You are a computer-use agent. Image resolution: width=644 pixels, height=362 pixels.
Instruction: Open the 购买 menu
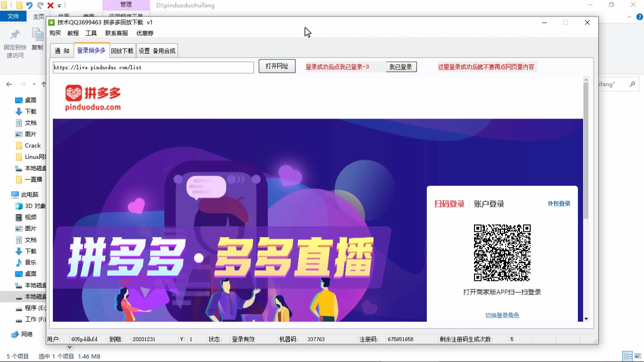55,33
